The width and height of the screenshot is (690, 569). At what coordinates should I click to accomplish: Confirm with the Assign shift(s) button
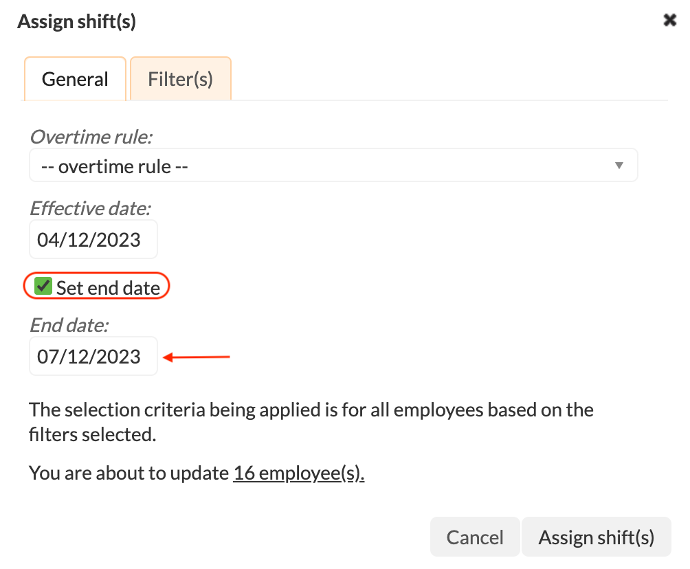596,537
